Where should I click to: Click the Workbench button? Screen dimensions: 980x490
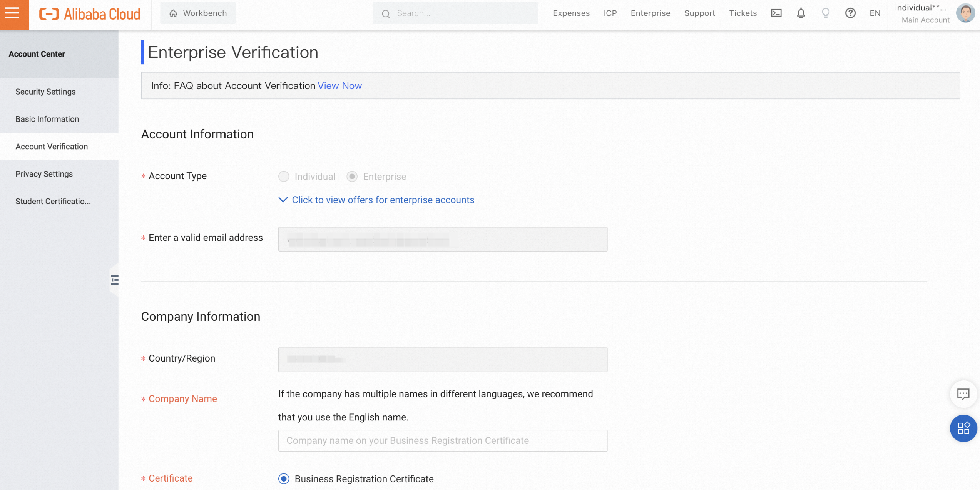[198, 13]
